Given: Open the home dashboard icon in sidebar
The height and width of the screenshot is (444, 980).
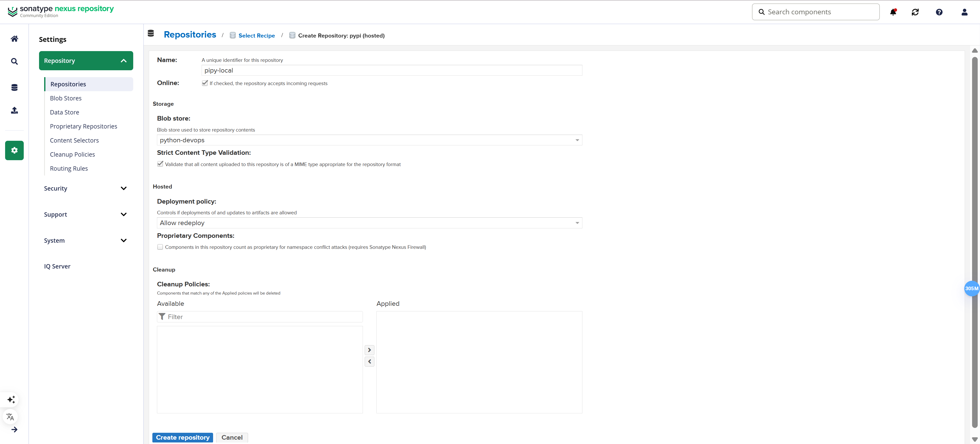Looking at the screenshot, I should pyautogui.click(x=15, y=39).
